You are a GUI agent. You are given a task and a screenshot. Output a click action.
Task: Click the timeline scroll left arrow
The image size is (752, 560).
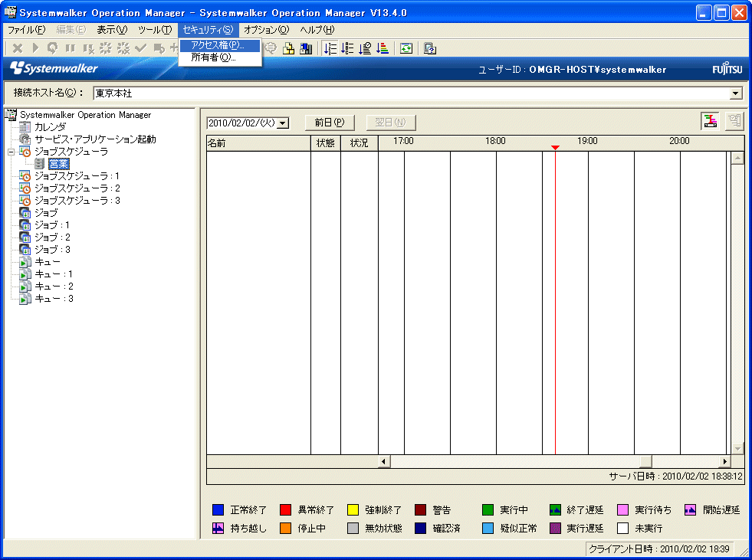click(383, 461)
